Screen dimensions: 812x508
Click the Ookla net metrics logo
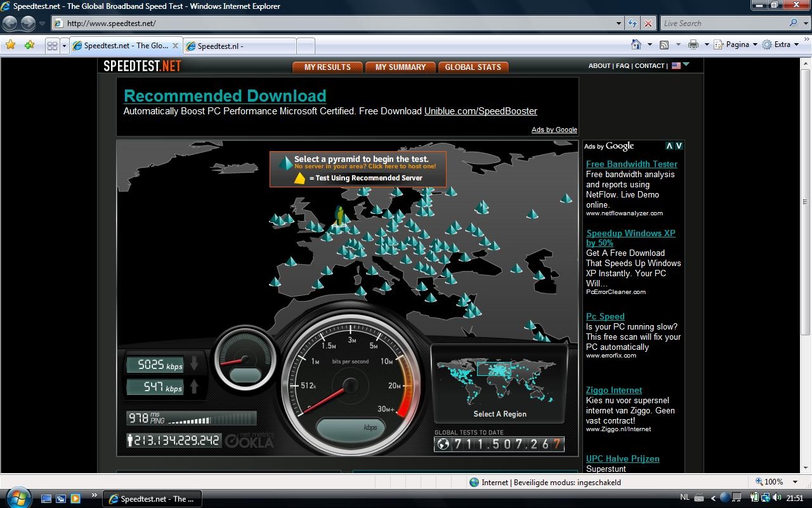(x=249, y=440)
